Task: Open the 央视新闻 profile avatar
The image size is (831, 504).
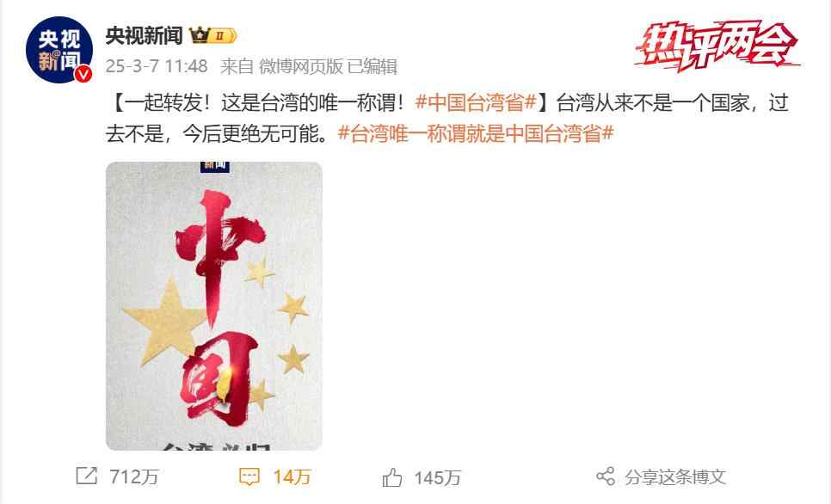Action: tap(59, 50)
